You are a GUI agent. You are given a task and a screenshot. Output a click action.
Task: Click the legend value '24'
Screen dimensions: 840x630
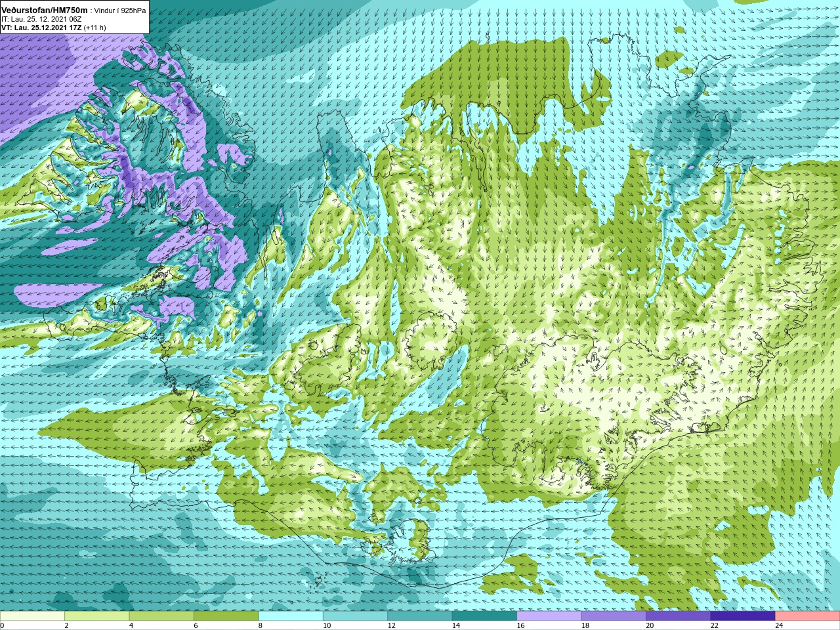[x=780, y=625]
